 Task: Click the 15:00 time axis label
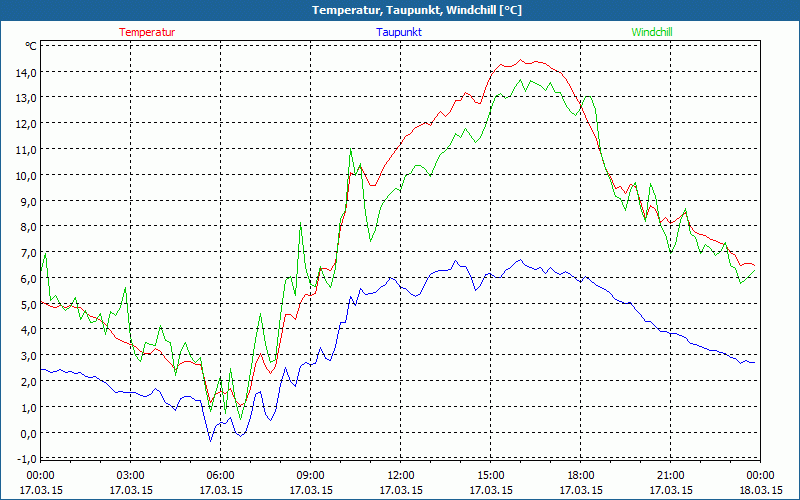[491, 476]
